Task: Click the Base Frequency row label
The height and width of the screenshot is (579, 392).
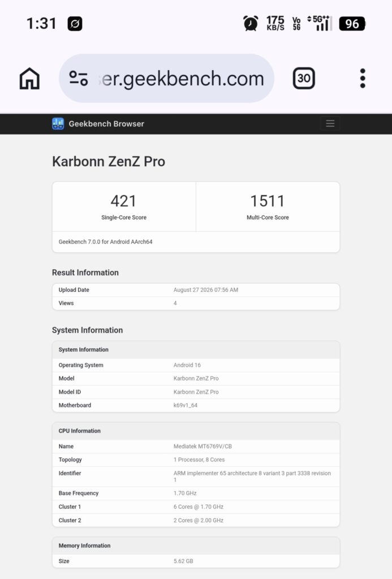Action: (78, 493)
